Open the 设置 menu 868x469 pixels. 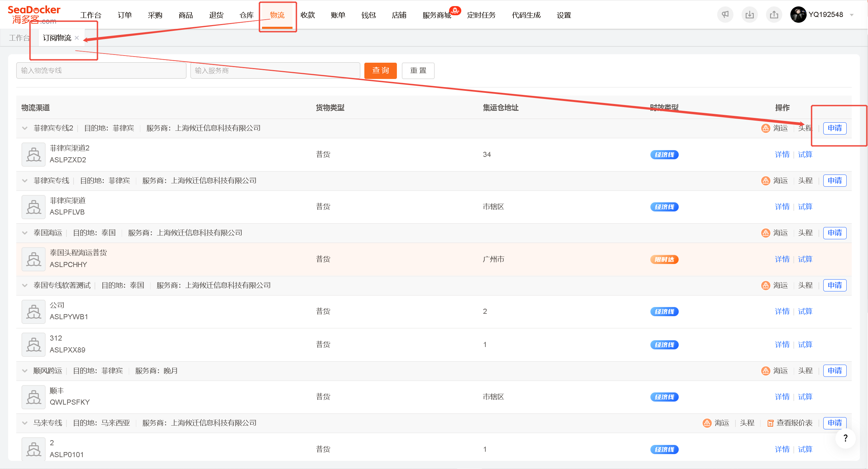(564, 15)
